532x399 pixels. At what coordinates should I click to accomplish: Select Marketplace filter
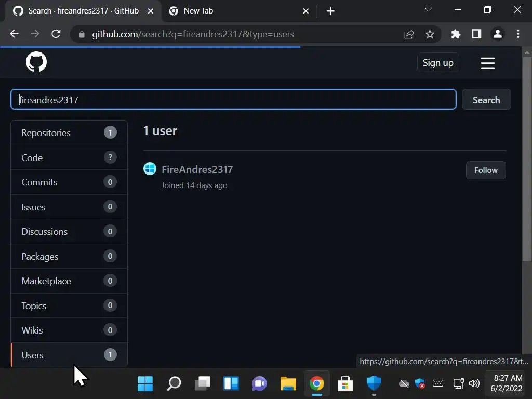coord(69,281)
